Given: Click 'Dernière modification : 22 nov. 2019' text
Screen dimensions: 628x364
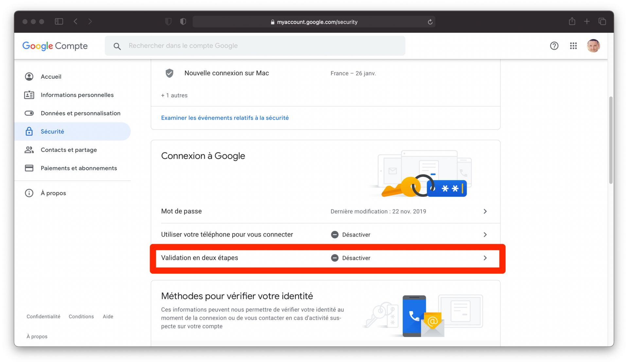Looking at the screenshot, I should coord(378,211).
